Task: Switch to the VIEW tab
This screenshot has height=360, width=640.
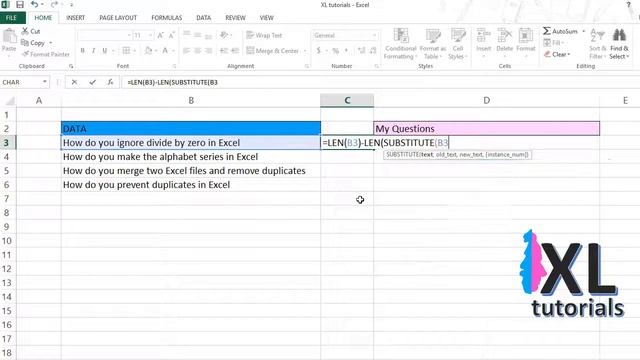Action: 267,18
